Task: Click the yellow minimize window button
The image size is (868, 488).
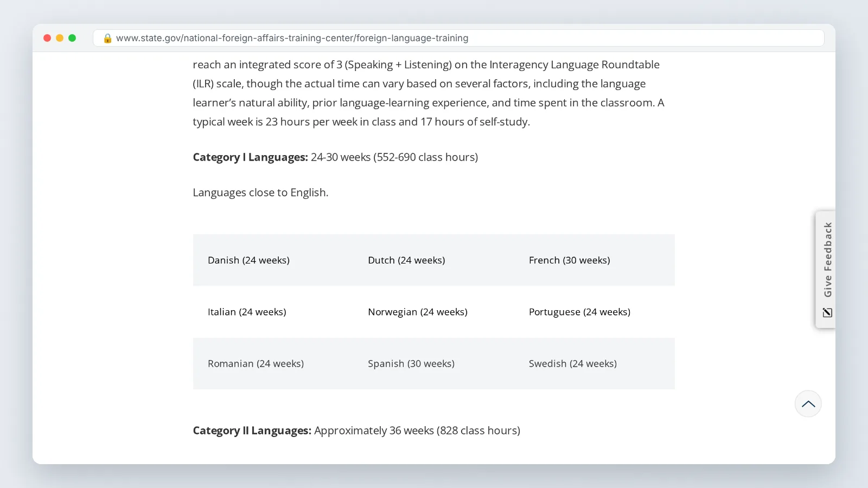Action: click(x=60, y=38)
